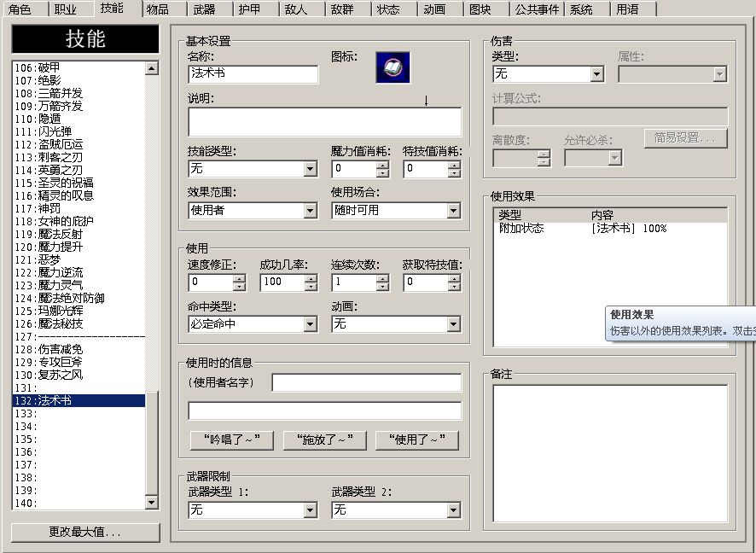Click the “吟唱了～” message button
This screenshot has height=553, width=756.
[232, 439]
